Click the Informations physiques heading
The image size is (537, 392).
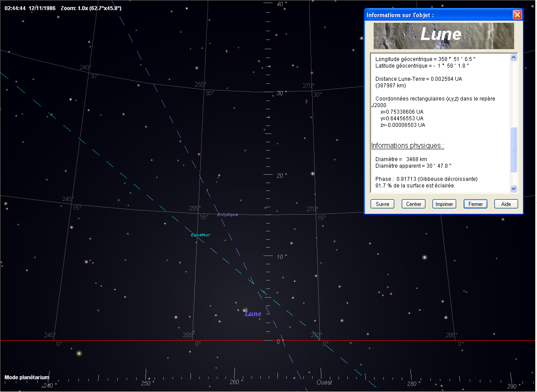pyautogui.click(x=407, y=146)
